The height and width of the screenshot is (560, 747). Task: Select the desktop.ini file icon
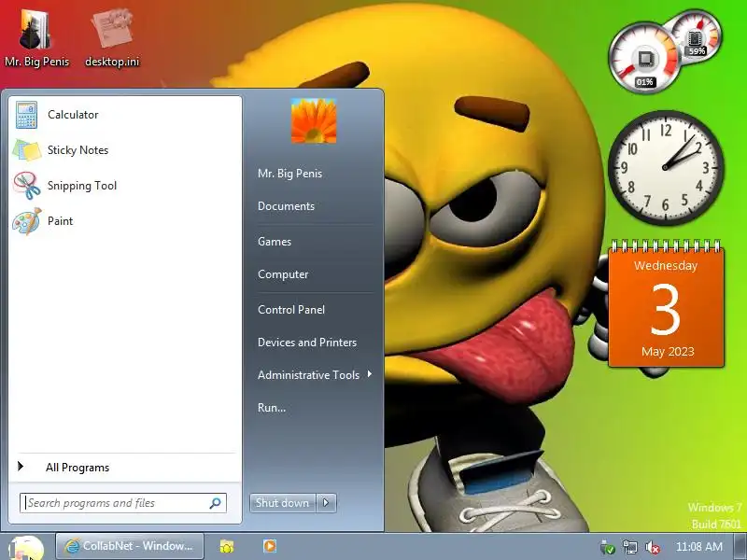point(112,39)
